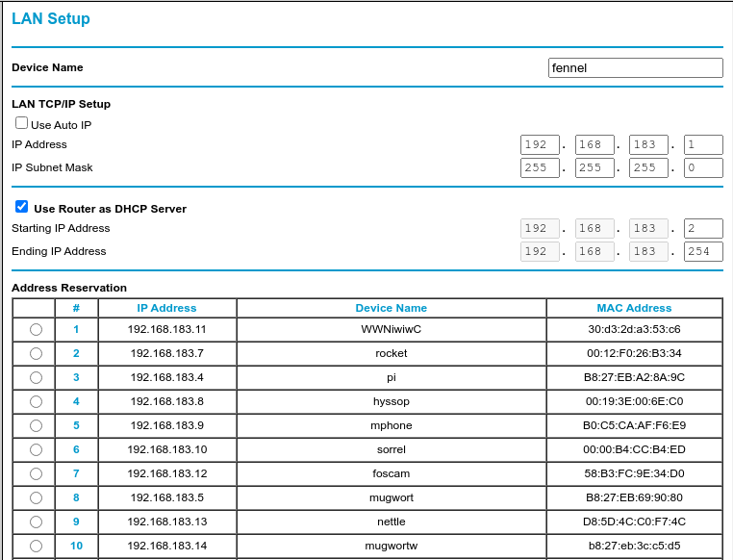Click the device name WWNiwiwC

click(392, 329)
